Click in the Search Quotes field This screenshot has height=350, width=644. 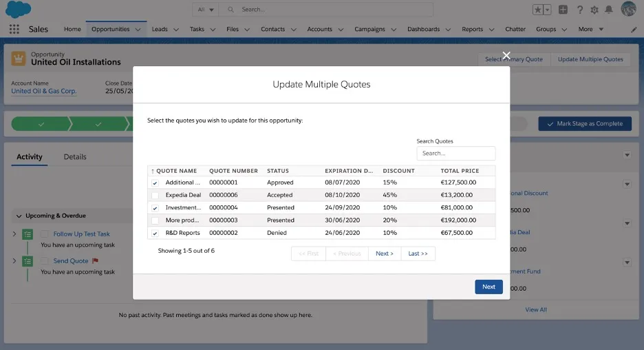[456, 154]
